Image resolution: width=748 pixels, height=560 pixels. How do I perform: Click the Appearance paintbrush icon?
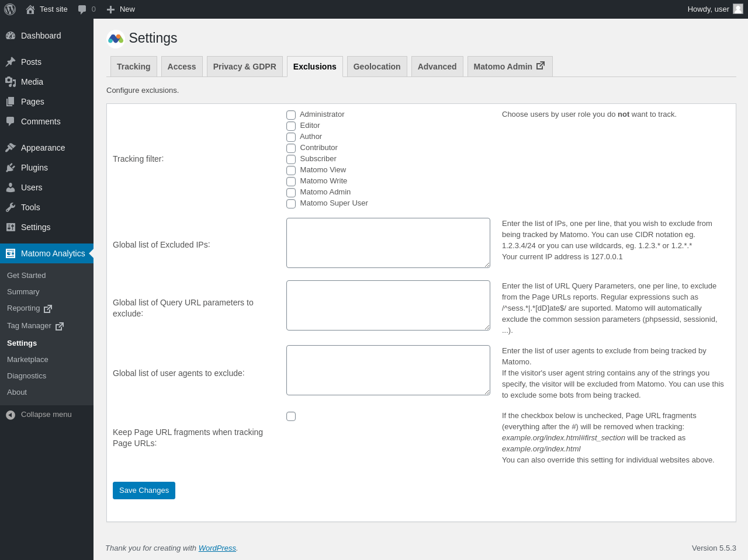point(11,148)
